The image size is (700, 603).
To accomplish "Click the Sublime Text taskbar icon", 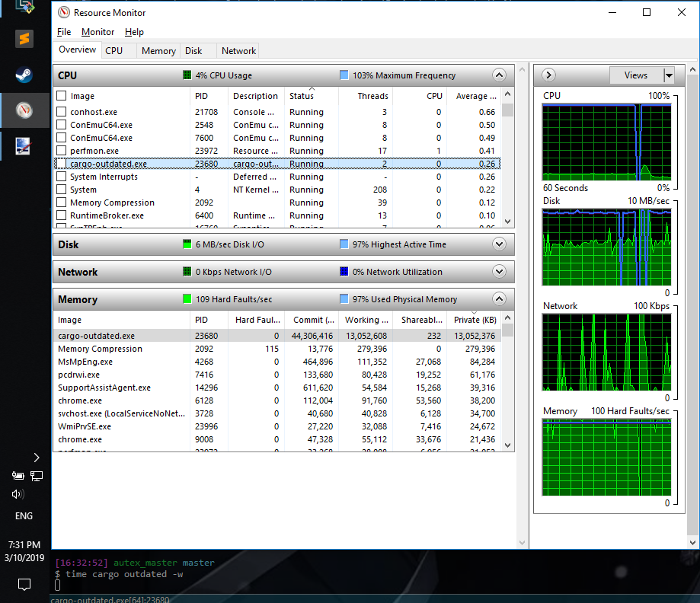I will [24, 39].
